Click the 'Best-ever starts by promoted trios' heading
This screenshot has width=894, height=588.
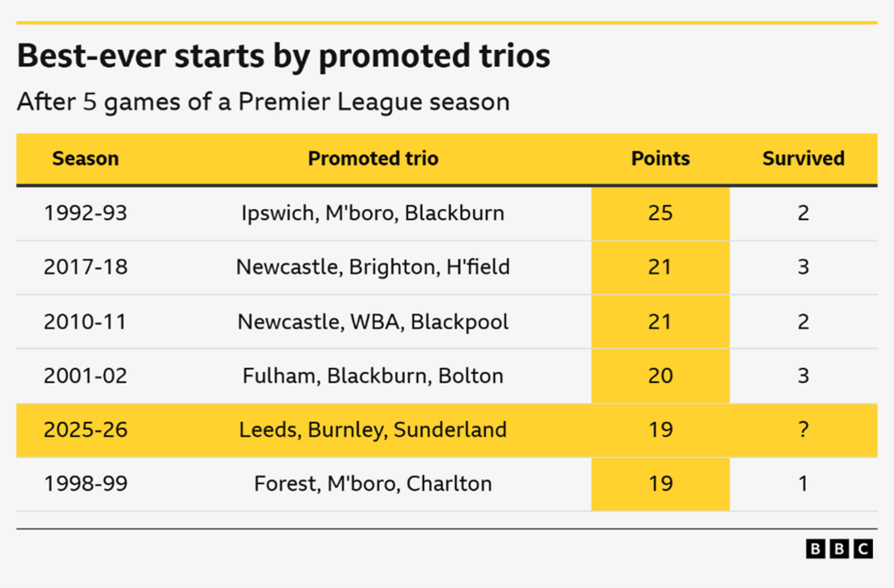coord(284,57)
